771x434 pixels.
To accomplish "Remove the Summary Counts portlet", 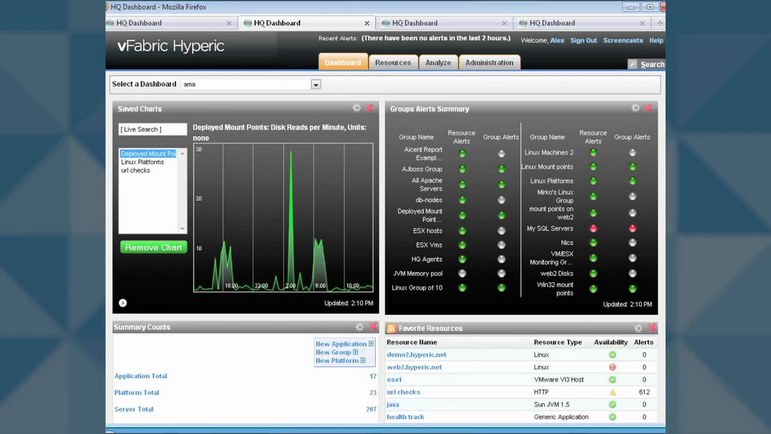I will [x=373, y=326].
